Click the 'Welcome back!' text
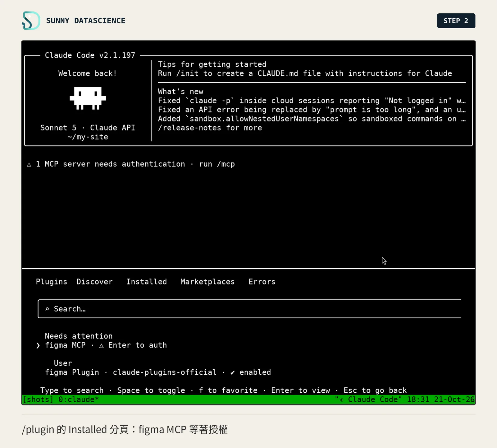Screen dimensions: 497x448 click(88, 73)
